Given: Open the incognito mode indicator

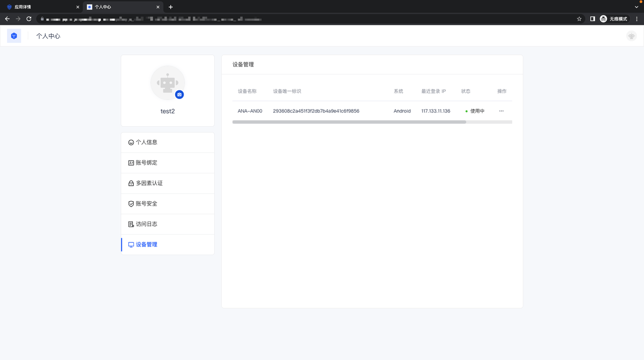Looking at the screenshot, I should 614,19.
